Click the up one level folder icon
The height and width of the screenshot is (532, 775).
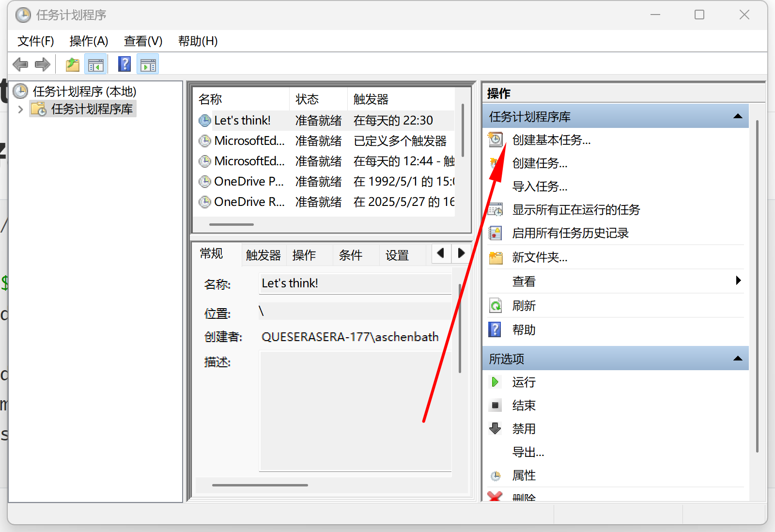[x=73, y=64]
